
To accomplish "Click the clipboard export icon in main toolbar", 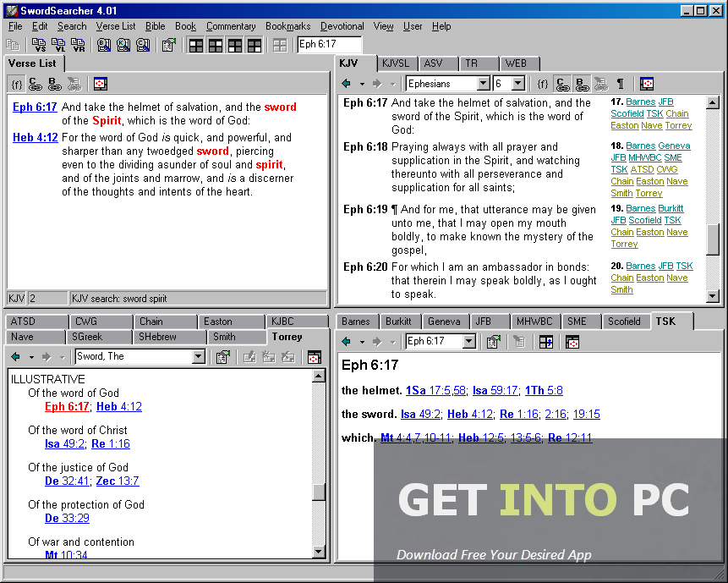I will coord(169,45).
